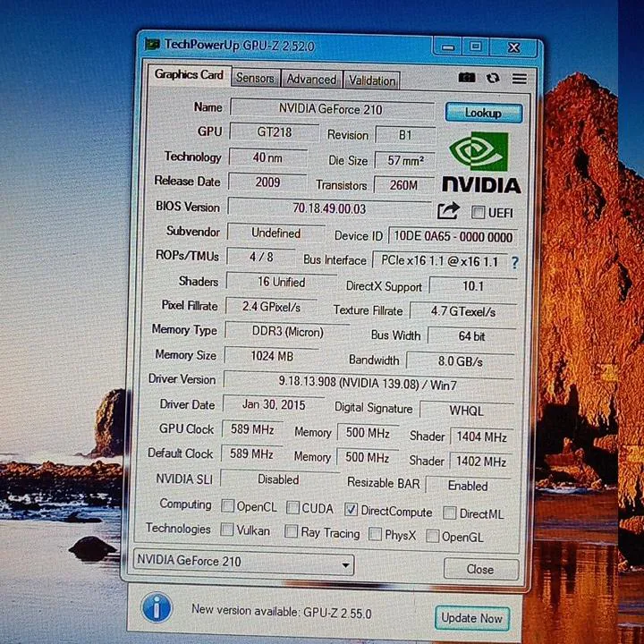Click the Shader clock value 1404 MHz

click(481, 437)
